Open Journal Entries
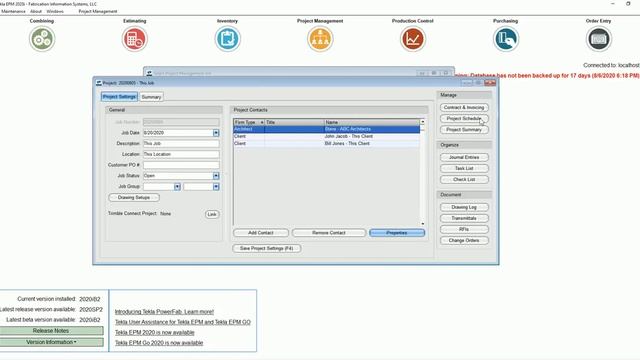The image size is (640, 360). pos(464,157)
